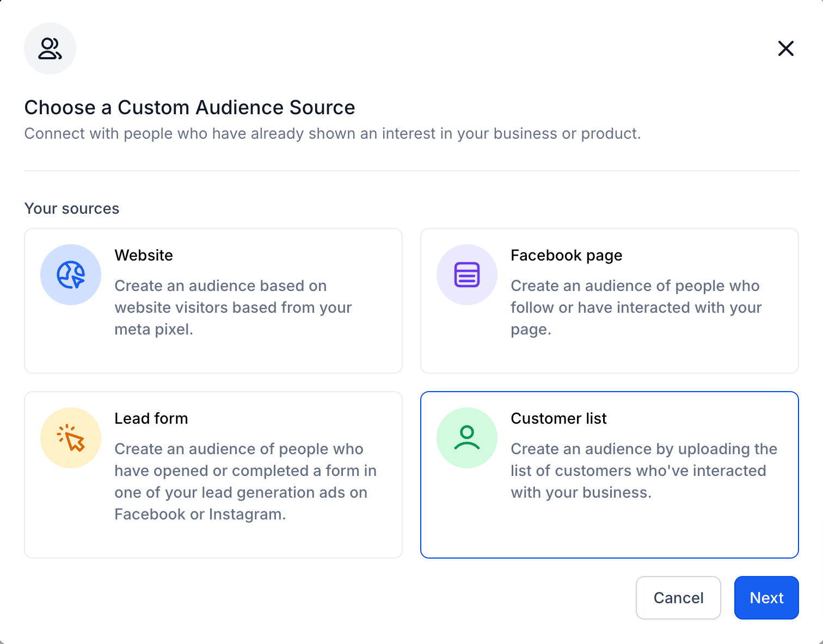Select the Customer list source card
823x644 pixels.
[610, 475]
